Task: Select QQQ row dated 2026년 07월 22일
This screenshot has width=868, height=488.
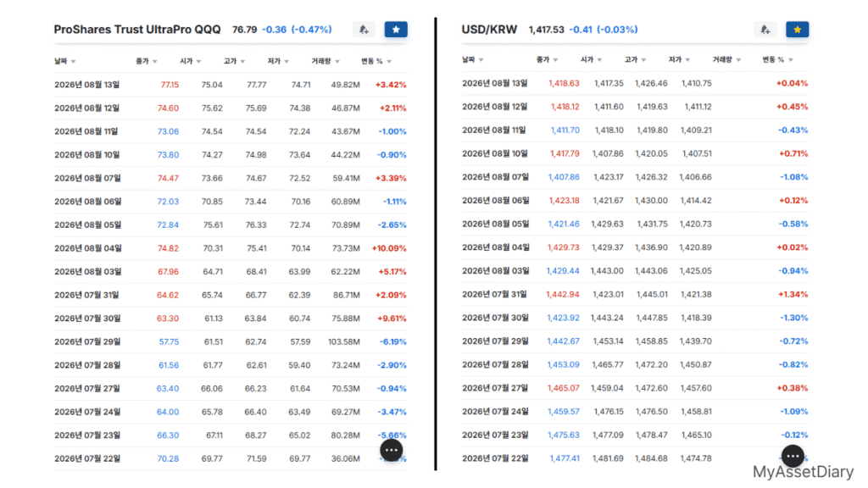Action: click(x=231, y=458)
